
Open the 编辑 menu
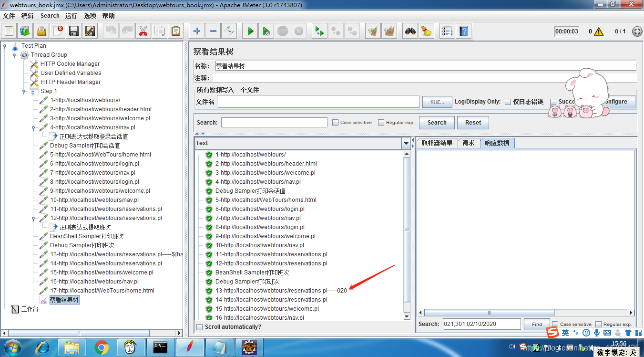tap(27, 16)
